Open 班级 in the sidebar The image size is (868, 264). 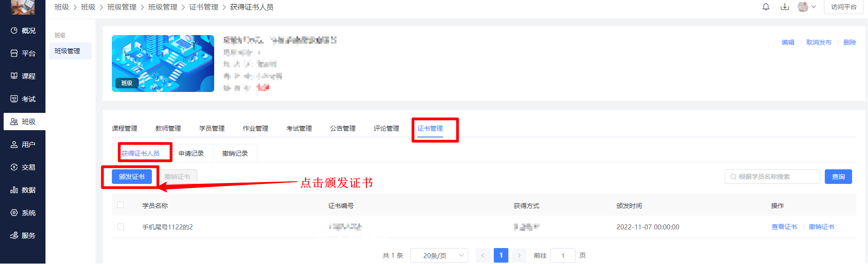click(x=25, y=122)
